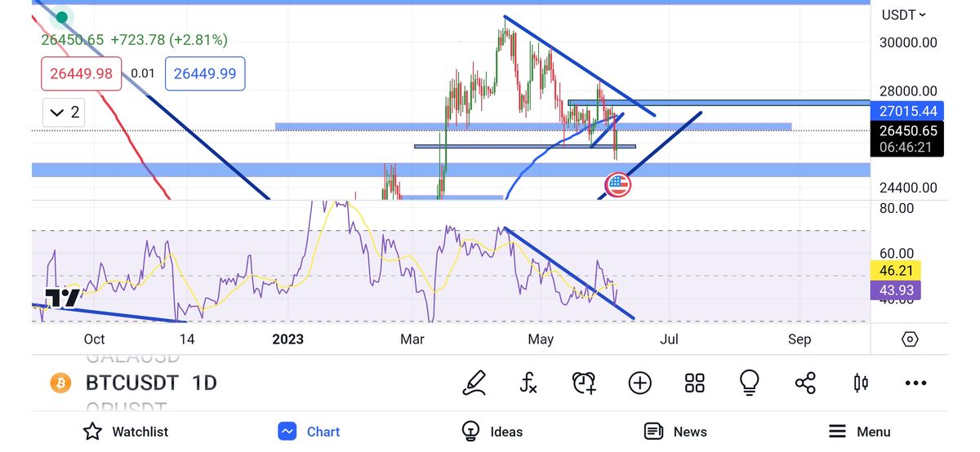Add an alert with the alarm clock icon

(x=584, y=383)
